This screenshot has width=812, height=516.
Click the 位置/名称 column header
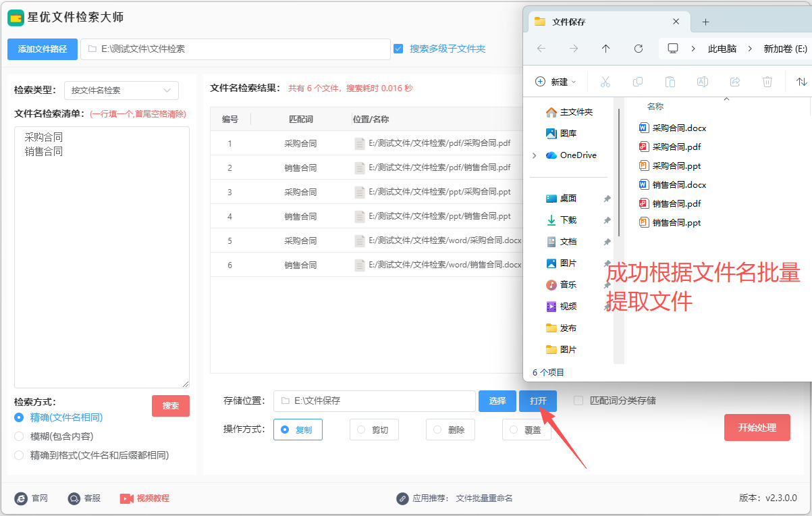pyautogui.click(x=371, y=119)
